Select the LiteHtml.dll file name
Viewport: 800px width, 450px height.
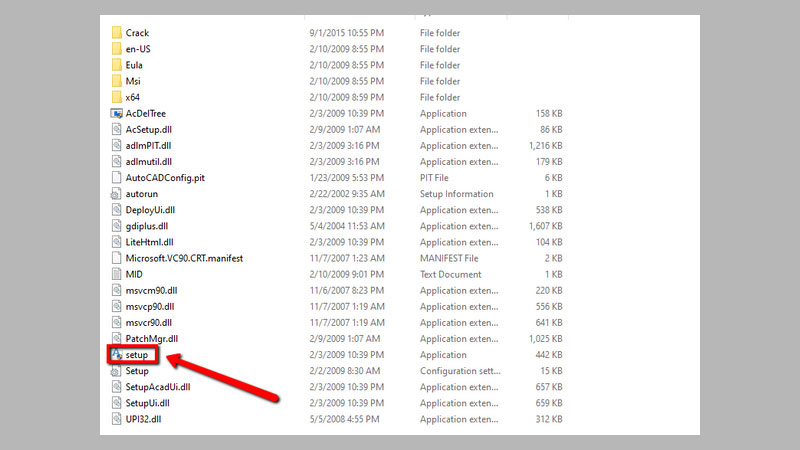(149, 242)
